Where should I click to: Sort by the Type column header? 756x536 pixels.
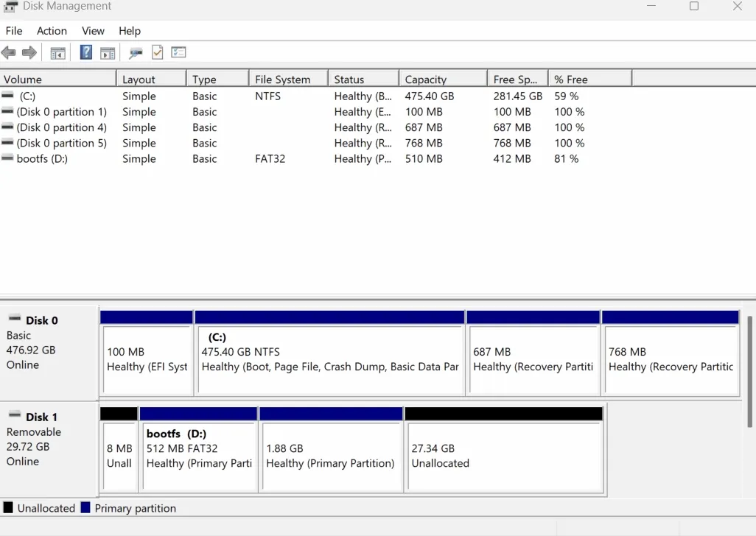[x=218, y=79]
